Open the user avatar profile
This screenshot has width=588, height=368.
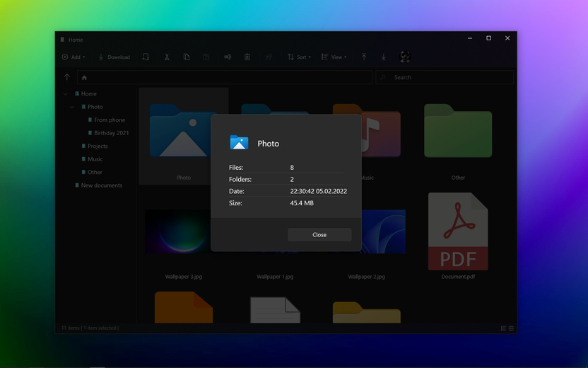[405, 57]
